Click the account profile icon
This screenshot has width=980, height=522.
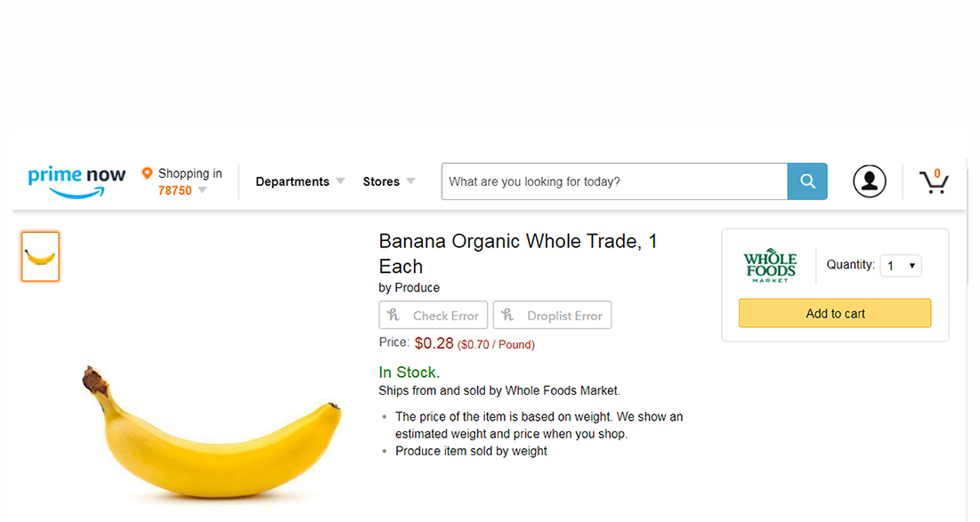pos(870,181)
